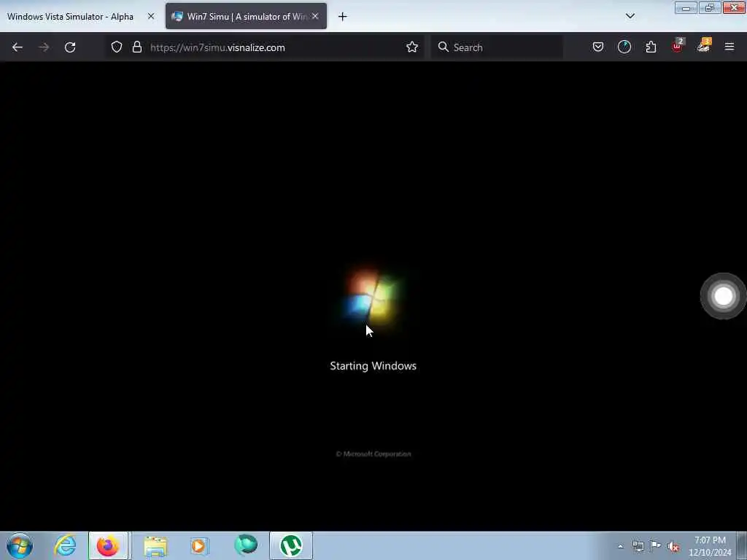Bookmark this page with the star
This screenshot has height=560, width=747.
pos(412,47)
